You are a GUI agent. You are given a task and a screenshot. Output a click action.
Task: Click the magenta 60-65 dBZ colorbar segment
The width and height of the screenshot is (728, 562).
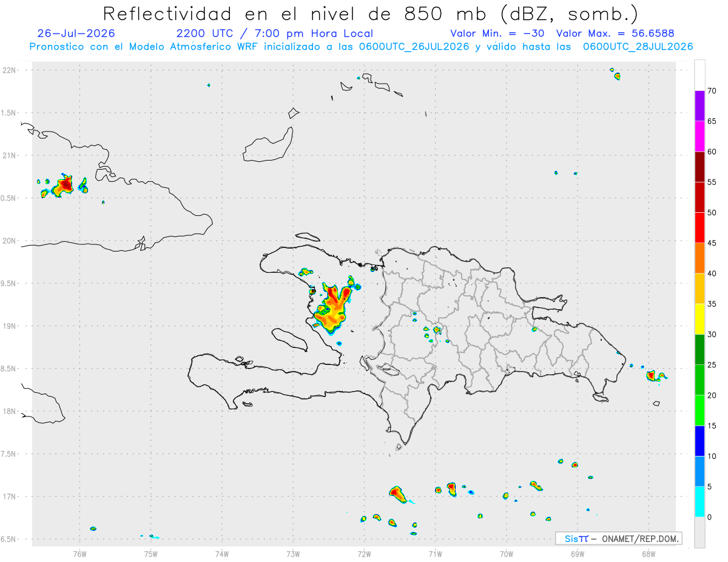[x=699, y=136]
